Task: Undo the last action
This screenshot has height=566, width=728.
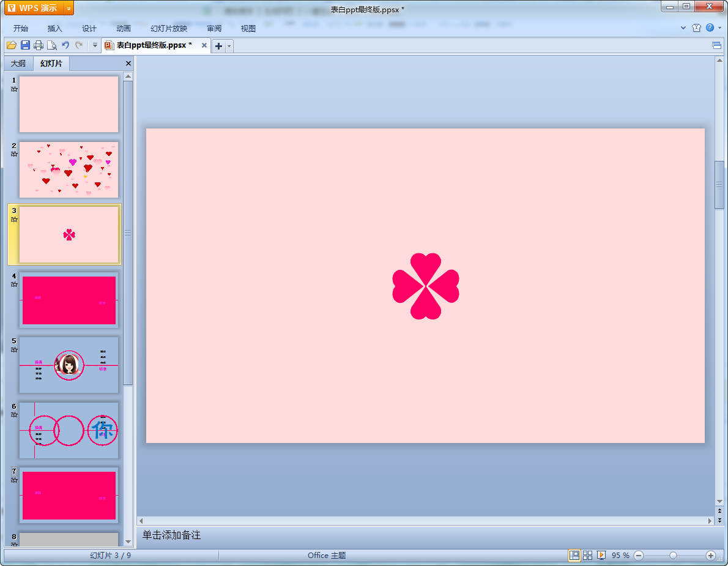Action: coord(65,45)
